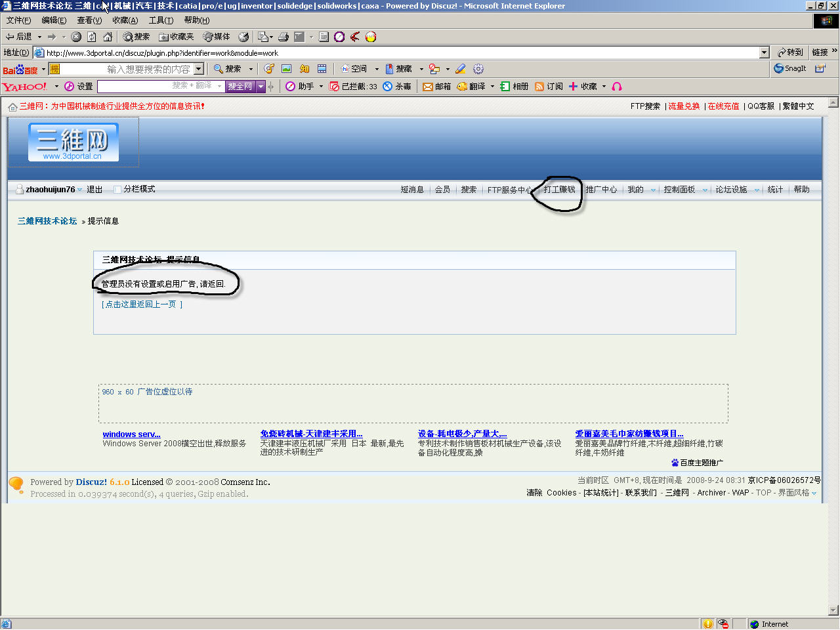Click the Baidu video filmstrip icon
Viewport: 840px width, 630px height.
click(322, 69)
